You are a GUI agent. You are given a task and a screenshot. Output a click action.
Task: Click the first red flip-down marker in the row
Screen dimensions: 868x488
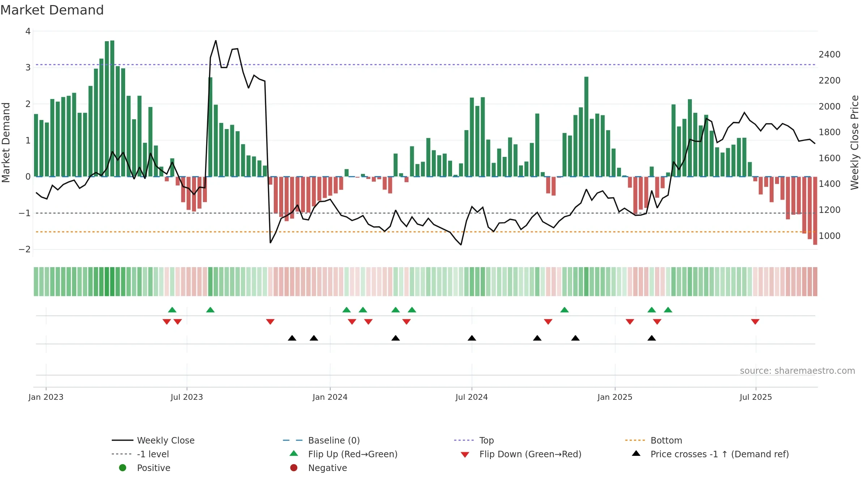[x=167, y=322]
